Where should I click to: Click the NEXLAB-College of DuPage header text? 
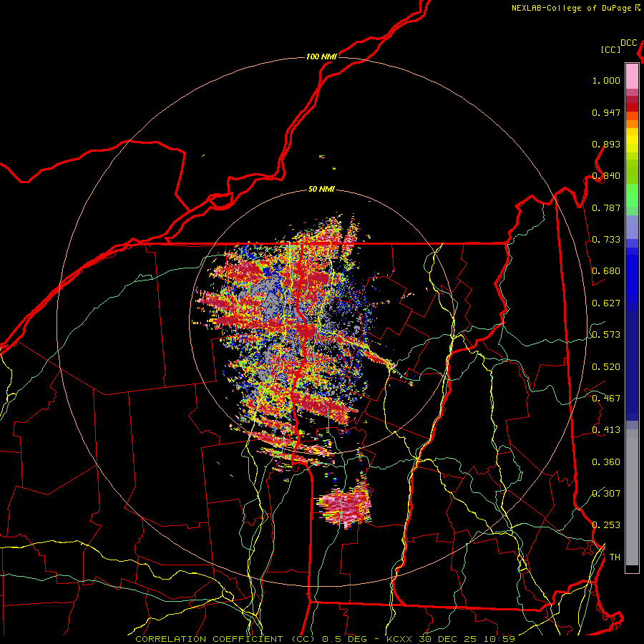571,8
